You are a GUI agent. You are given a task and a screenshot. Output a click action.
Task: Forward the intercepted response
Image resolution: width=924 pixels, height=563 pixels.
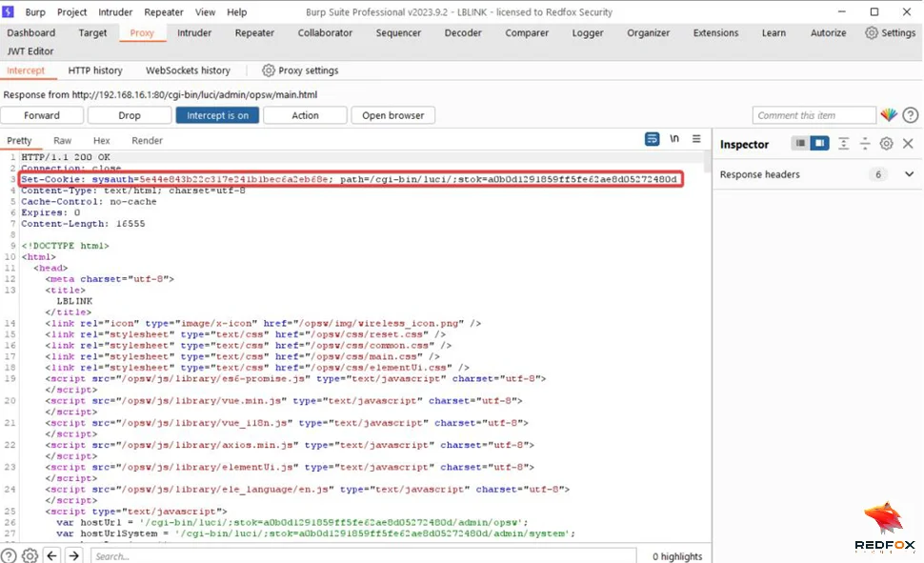click(x=42, y=114)
